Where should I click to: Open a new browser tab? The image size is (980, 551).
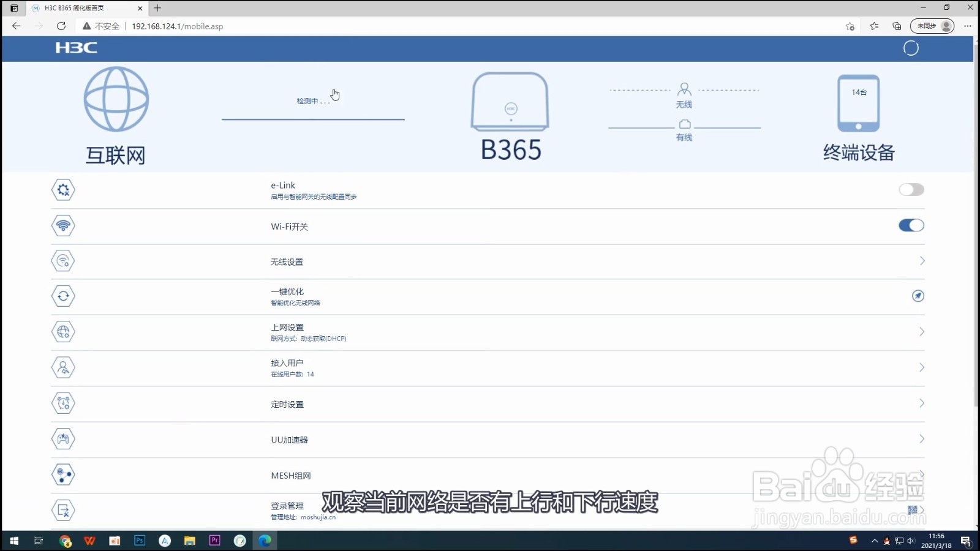coord(157,8)
